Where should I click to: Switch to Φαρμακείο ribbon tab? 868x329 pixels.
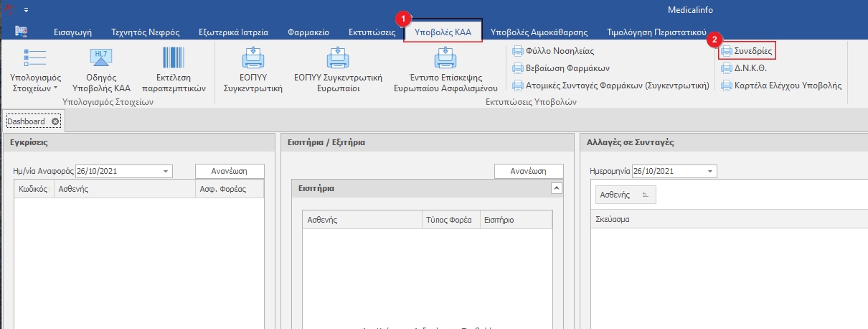pos(308,32)
